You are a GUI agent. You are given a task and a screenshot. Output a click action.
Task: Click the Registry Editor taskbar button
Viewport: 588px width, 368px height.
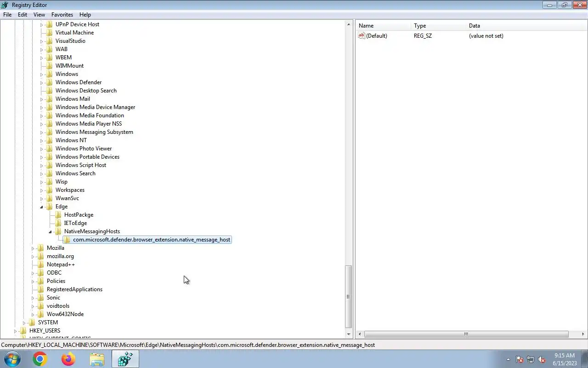125,359
